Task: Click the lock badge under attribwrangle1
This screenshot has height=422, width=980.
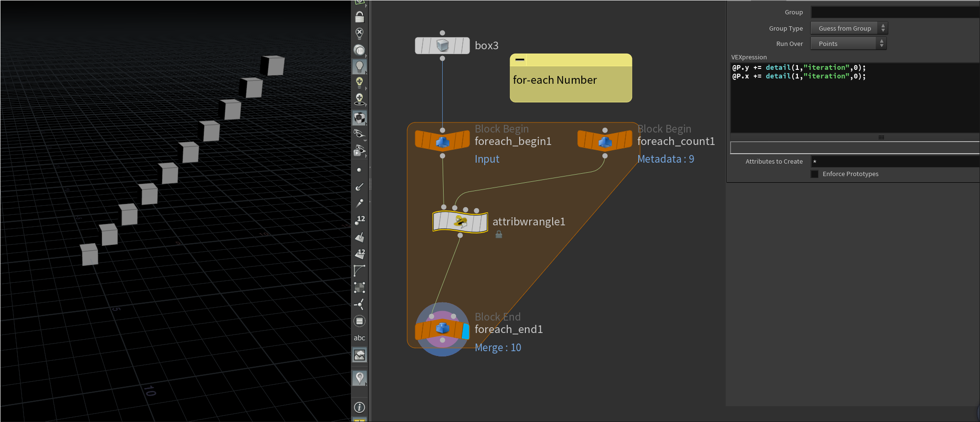Action: 499,234
